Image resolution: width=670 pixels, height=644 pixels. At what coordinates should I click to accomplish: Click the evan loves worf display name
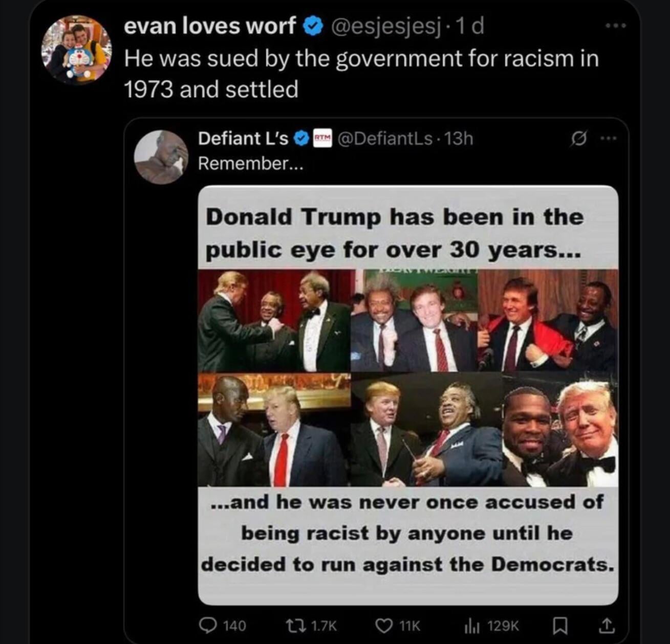(x=210, y=26)
